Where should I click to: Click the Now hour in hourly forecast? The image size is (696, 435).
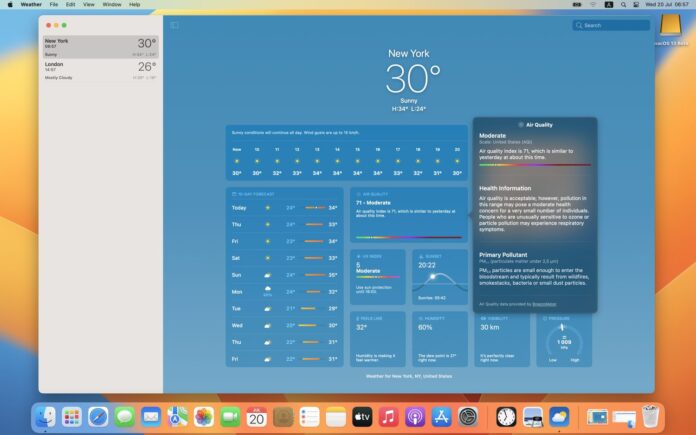tap(237, 161)
